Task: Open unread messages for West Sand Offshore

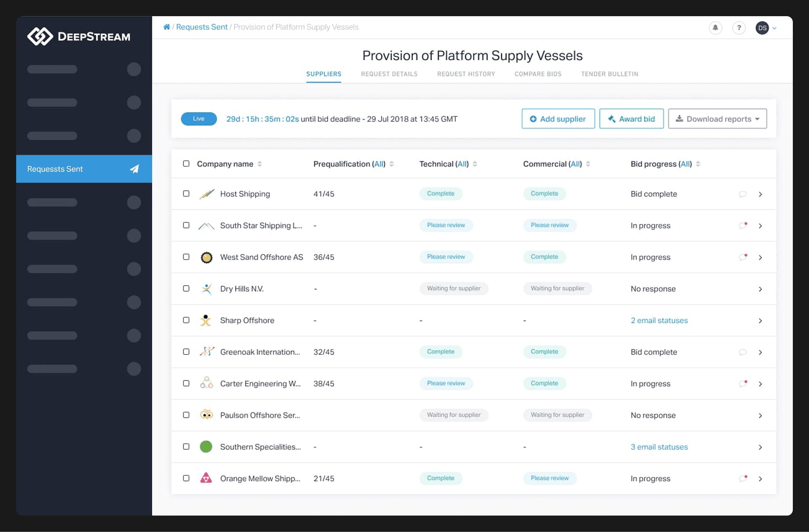Action: pyautogui.click(x=743, y=257)
